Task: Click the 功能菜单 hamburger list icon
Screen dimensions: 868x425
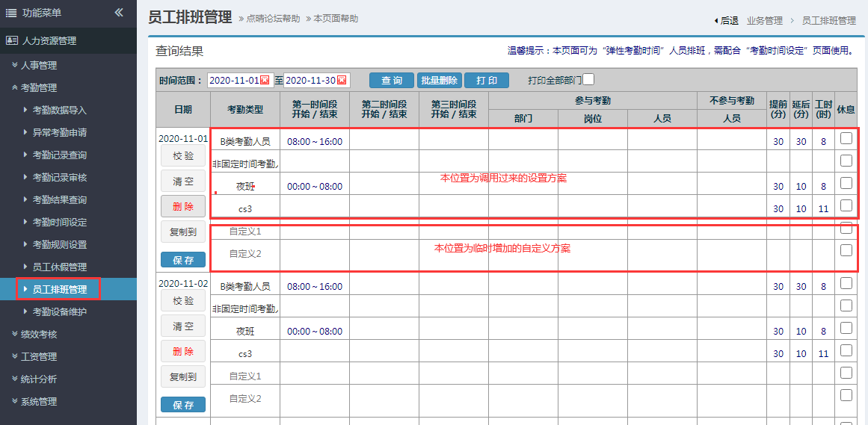Action: (x=11, y=13)
